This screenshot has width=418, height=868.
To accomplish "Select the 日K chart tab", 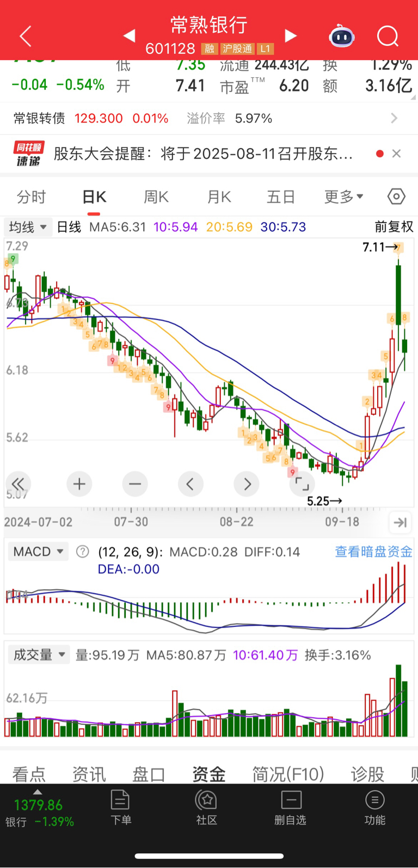I will (94, 197).
